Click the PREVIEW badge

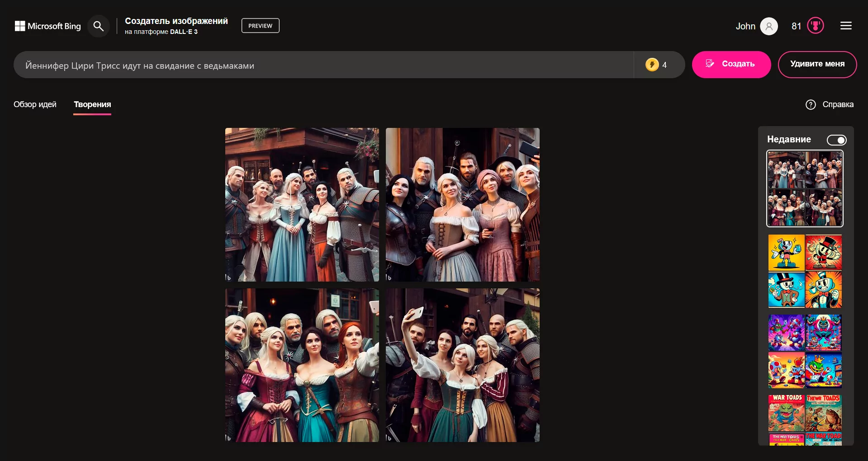point(261,26)
